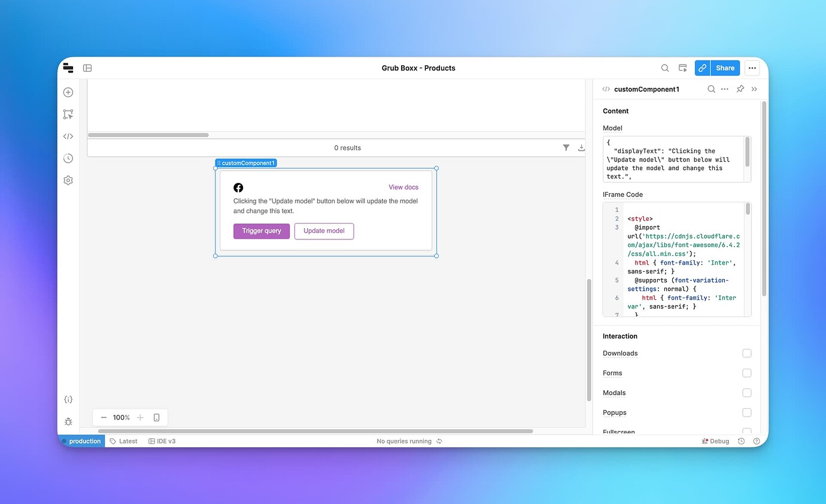Screen dimensions: 826x504
Task: Open release history via clock icon in sidebar
Action: [x=68, y=158]
